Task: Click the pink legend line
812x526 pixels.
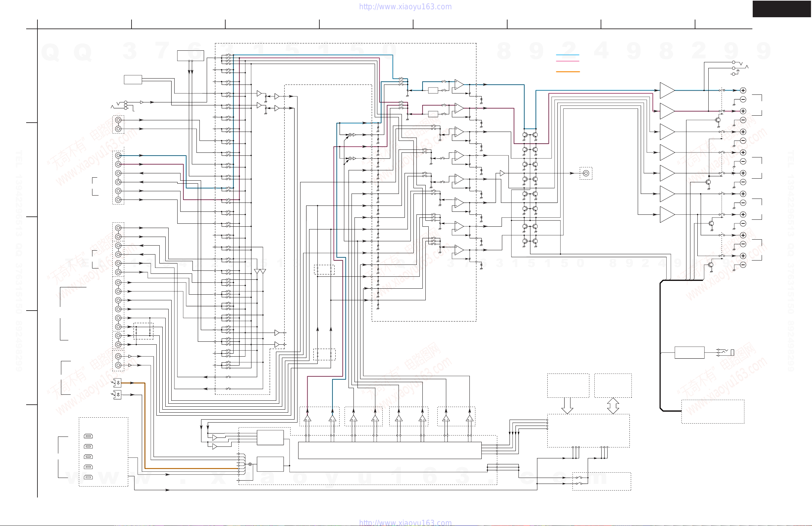Action: point(568,61)
